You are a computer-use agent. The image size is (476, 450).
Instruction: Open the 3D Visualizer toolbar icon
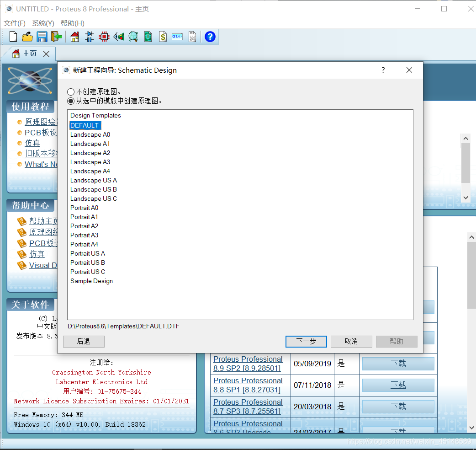click(x=119, y=37)
